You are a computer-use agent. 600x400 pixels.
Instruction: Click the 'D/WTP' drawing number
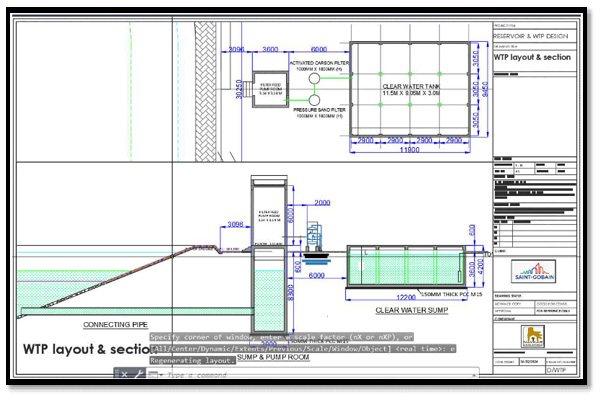click(x=556, y=370)
